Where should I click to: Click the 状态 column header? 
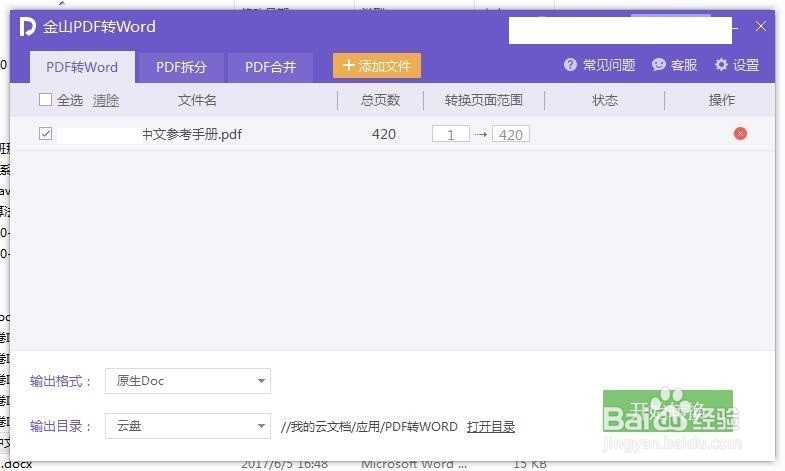(605, 100)
